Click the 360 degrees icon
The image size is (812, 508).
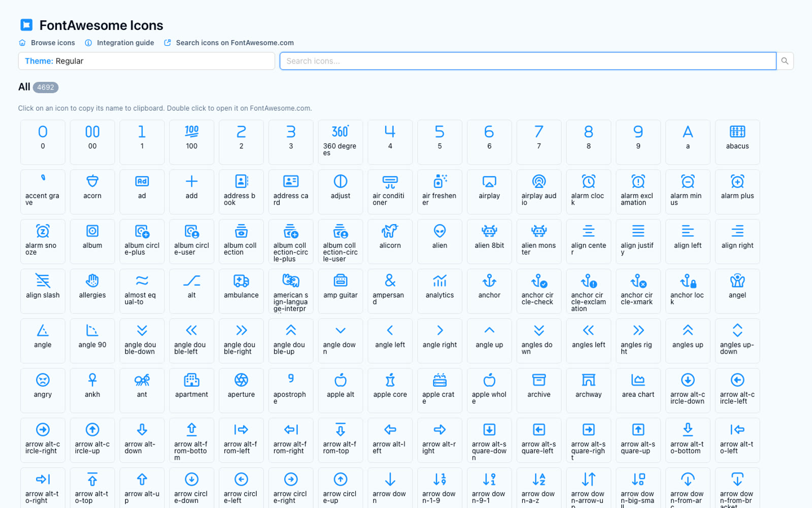tap(341, 142)
